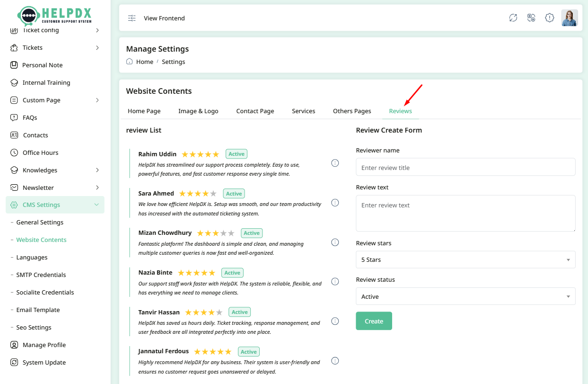Click the Active badge on Mizan Chowdhury
The width and height of the screenshot is (588, 384).
coord(252,233)
